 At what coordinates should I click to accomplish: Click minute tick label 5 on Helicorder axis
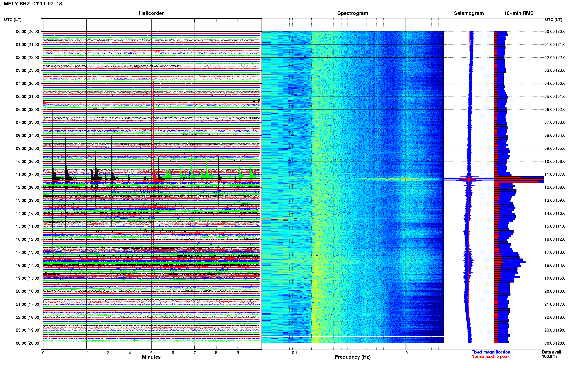[151, 353]
